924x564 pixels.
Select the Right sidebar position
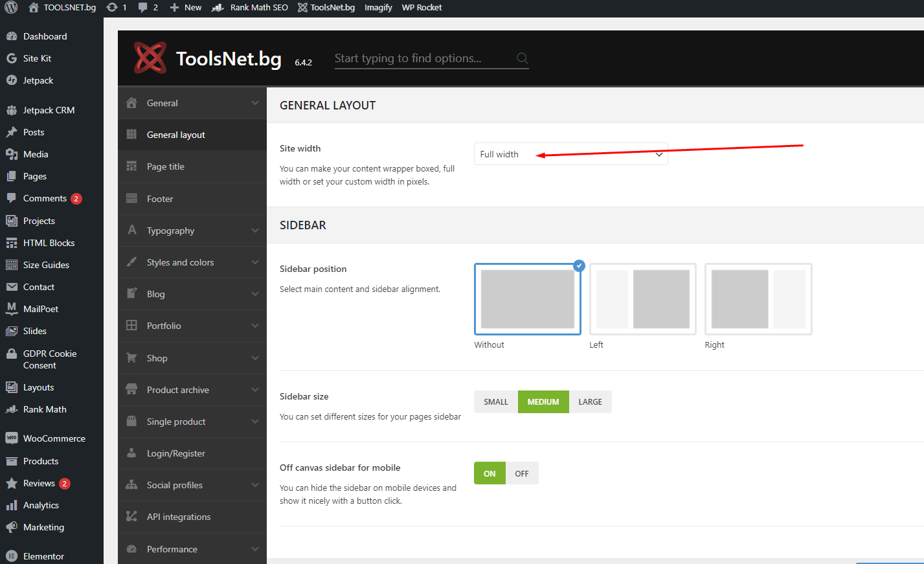tap(758, 299)
